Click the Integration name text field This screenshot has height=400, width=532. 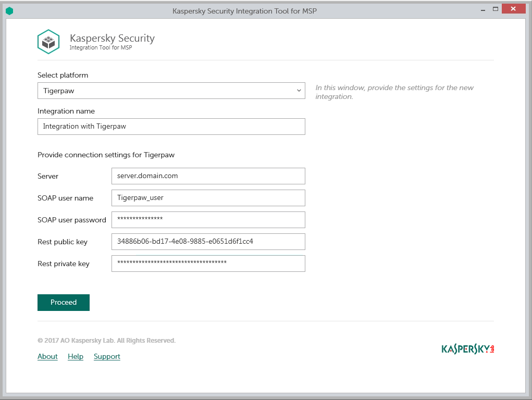[171, 126]
